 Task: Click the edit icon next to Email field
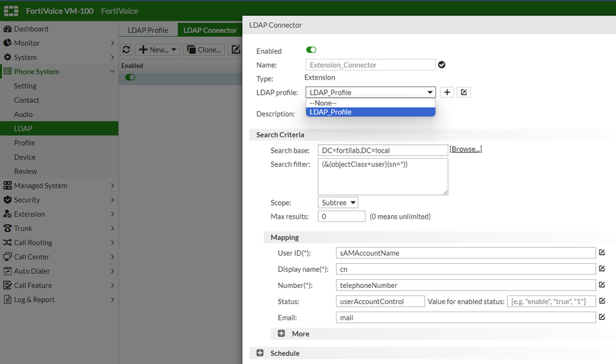point(602,317)
